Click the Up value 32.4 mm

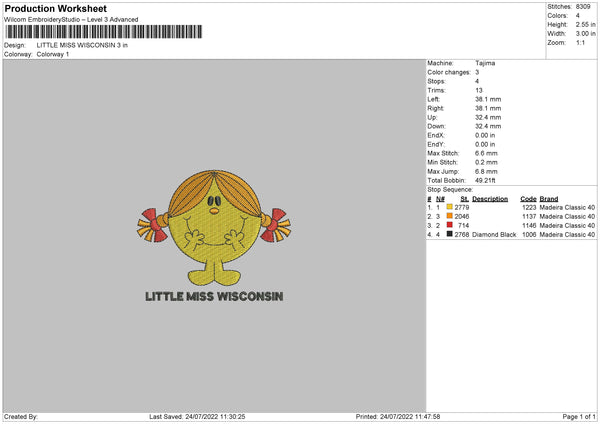tap(488, 117)
